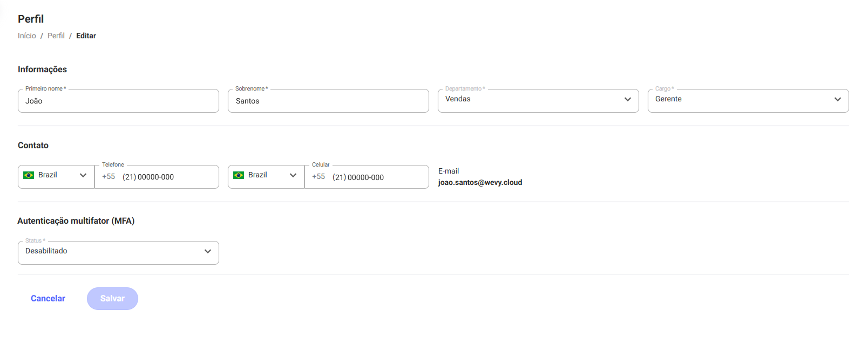Click the Editar breadcrumb text
This screenshot has width=868, height=345.
coord(86,36)
